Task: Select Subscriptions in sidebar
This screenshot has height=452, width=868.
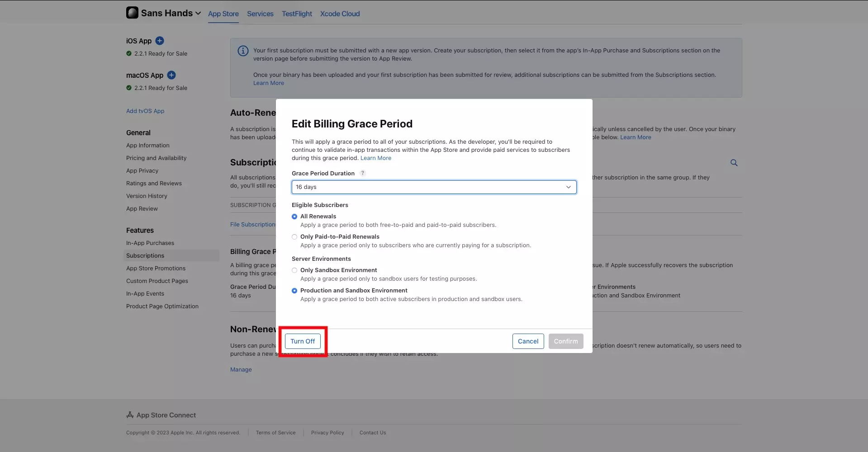Action: coord(171,256)
